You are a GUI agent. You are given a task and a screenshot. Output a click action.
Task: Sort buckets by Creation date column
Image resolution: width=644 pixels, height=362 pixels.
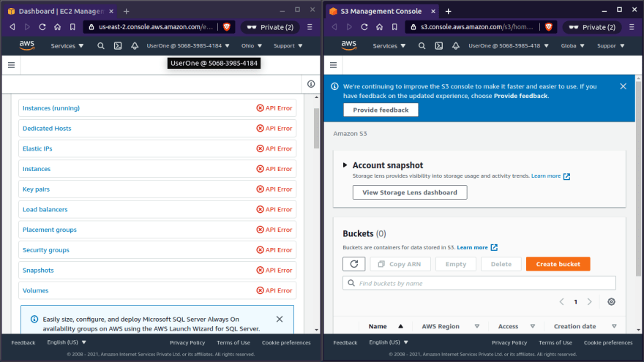585,326
